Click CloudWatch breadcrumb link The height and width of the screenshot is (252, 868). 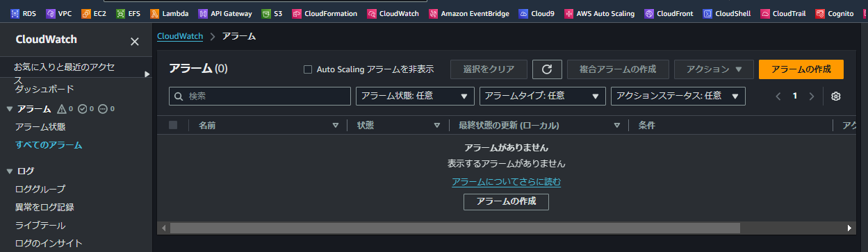[x=180, y=36]
